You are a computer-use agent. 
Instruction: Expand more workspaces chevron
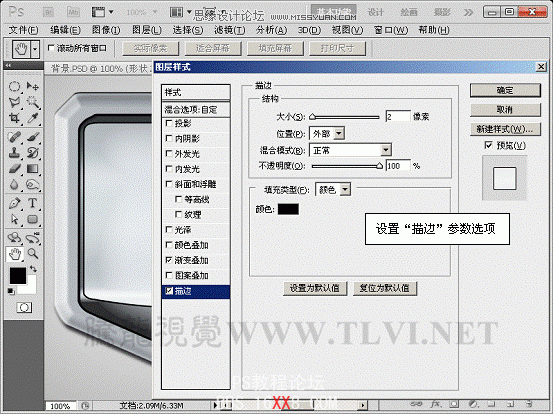point(468,13)
